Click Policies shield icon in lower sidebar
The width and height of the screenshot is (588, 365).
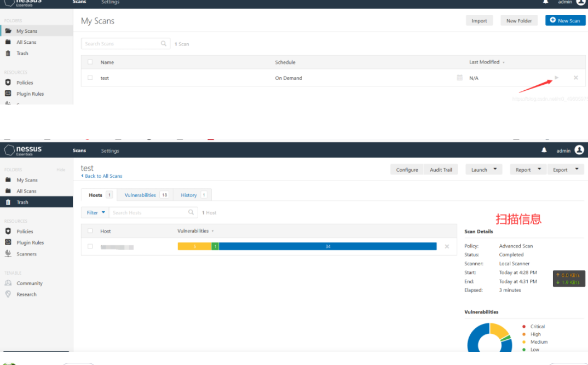coord(8,231)
